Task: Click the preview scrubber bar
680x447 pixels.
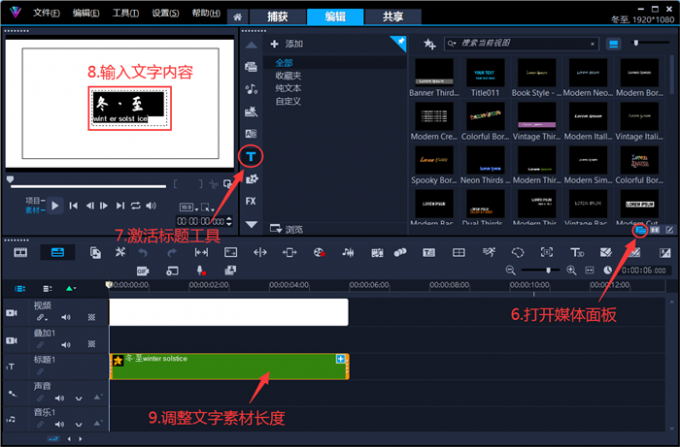Action: point(88,186)
